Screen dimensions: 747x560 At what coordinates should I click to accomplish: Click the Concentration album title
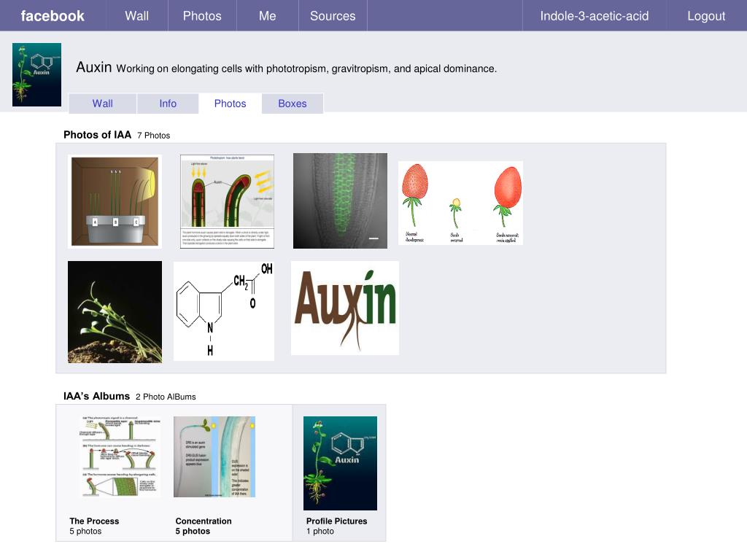204,521
